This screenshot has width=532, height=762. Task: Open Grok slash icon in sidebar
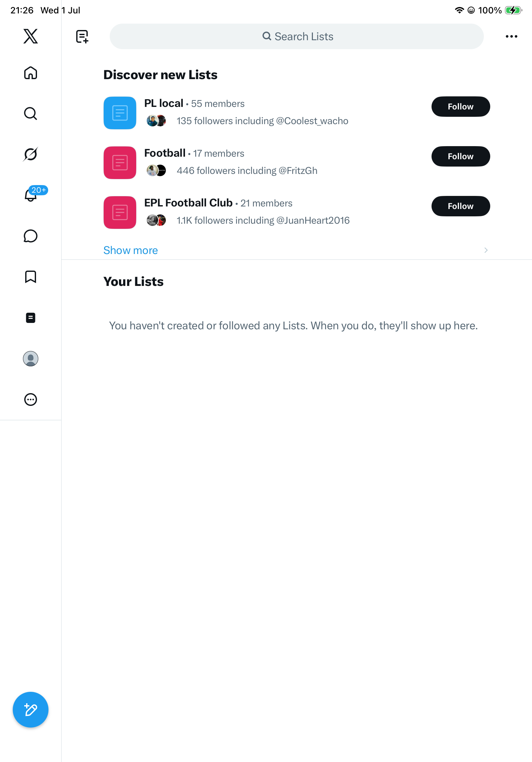click(31, 154)
